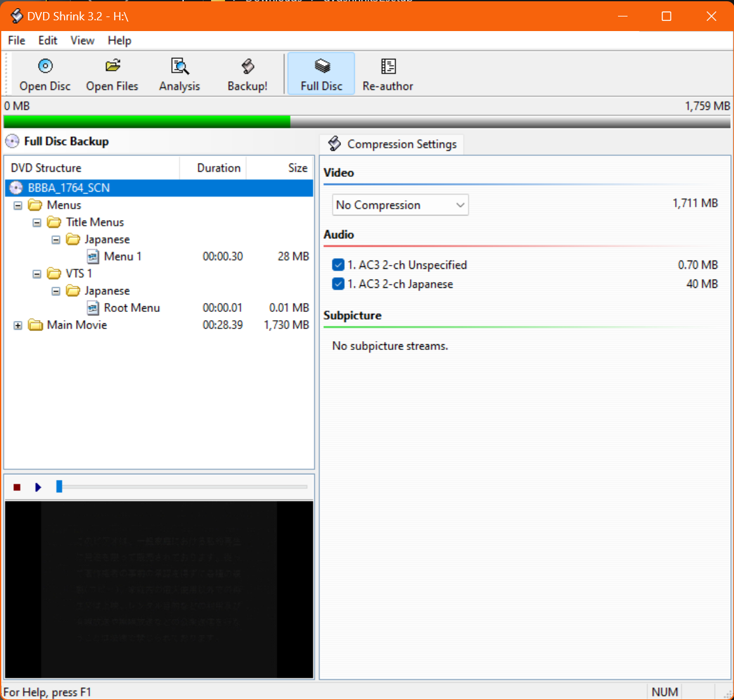The height and width of the screenshot is (700, 734).
Task: Collapse the Title Menus node
Action: click(x=37, y=223)
